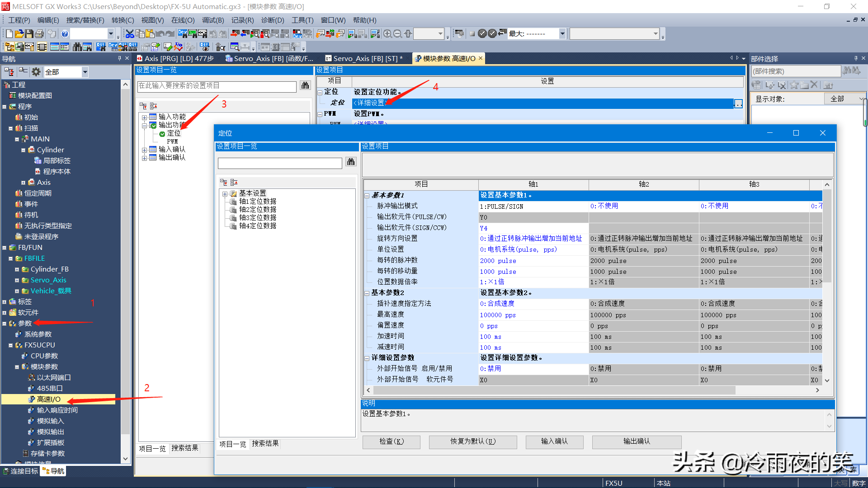Open the 全部 dropdown in navigation panel
This screenshot has height=488, width=868.
[85, 72]
